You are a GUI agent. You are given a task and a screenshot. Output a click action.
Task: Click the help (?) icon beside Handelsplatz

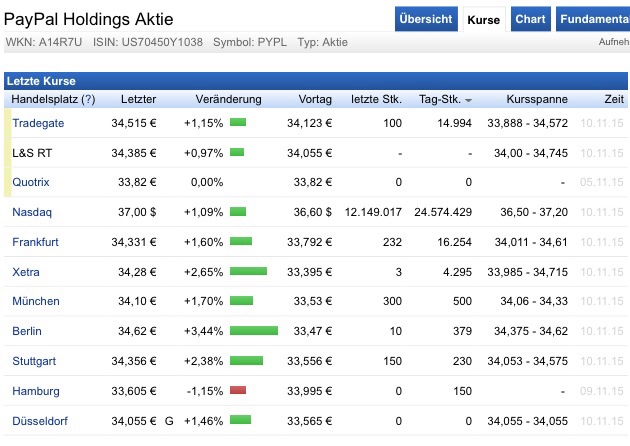coord(89,100)
